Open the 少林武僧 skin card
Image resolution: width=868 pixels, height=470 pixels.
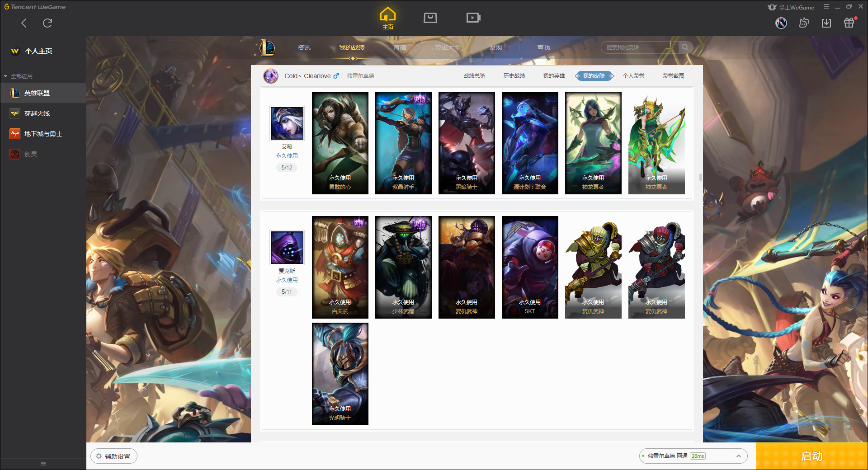(x=403, y=268)
